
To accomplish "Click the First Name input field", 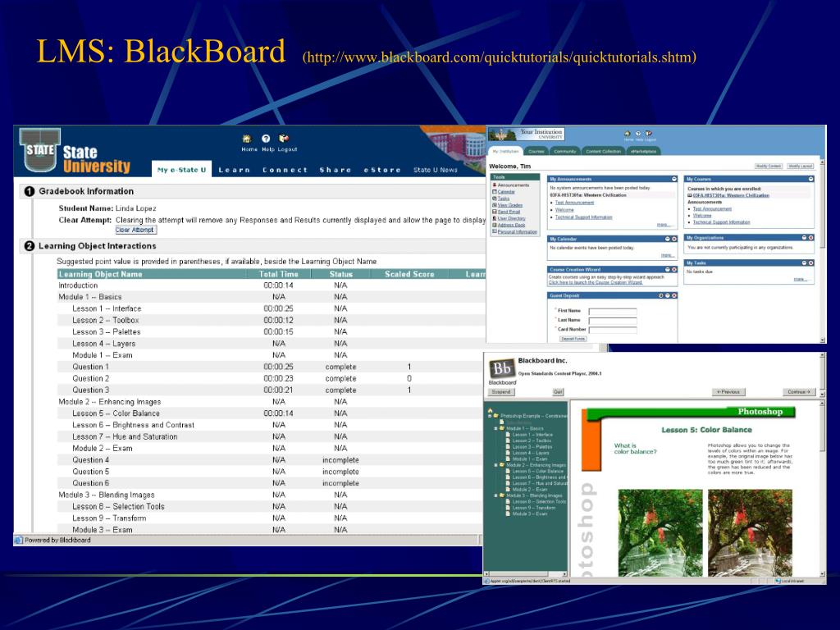I will click(x=612, y=311).
